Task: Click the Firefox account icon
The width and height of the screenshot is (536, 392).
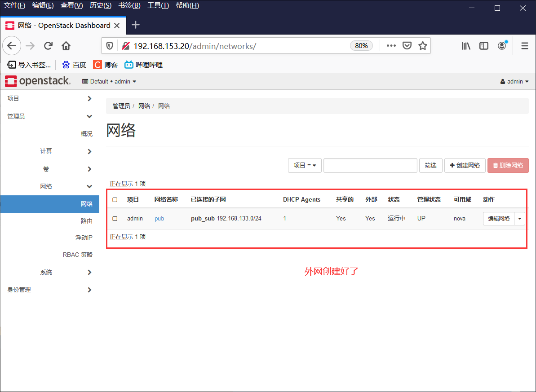Action: click(502, 45)
